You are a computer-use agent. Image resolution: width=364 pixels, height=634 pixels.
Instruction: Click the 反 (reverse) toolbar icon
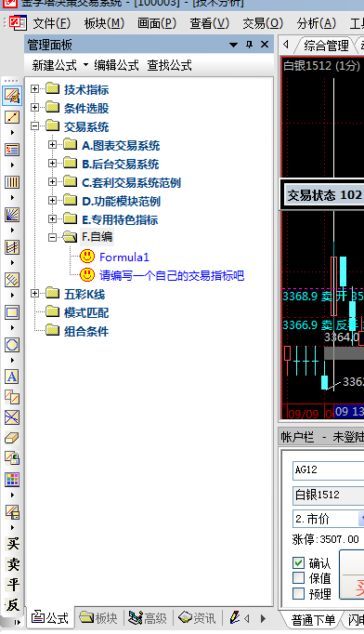tap(13, 605)
